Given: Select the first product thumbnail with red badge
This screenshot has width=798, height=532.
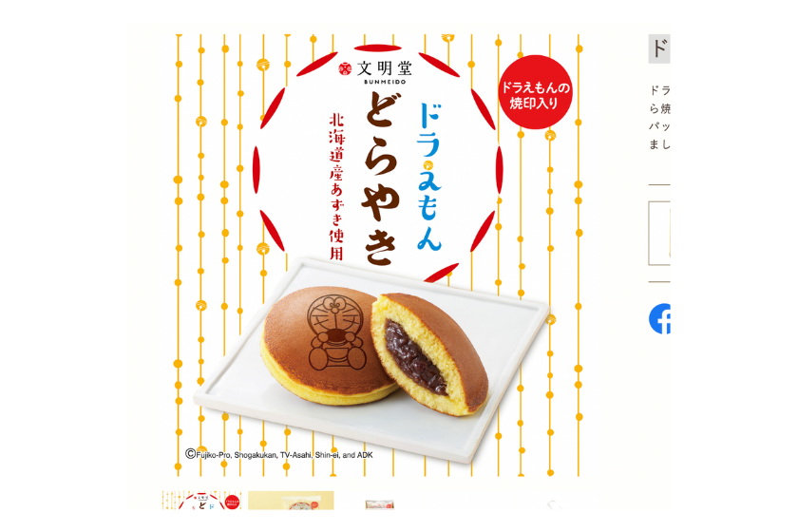Looking at the screenshot, I should (201, 500).
